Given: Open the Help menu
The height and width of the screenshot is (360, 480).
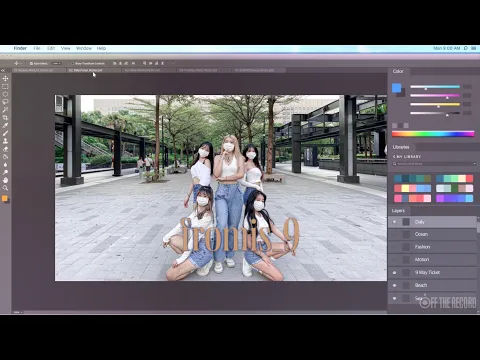Looking at the screenshot, I should 101,48.
